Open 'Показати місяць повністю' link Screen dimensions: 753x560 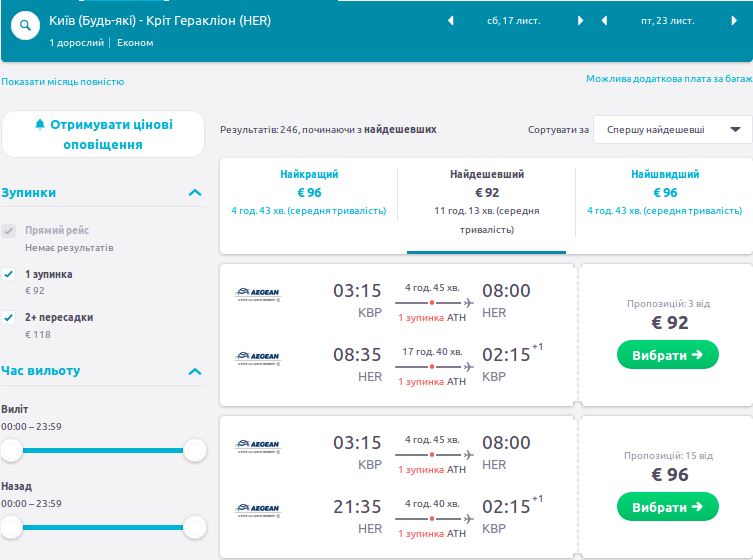click(x=63, y=82)
